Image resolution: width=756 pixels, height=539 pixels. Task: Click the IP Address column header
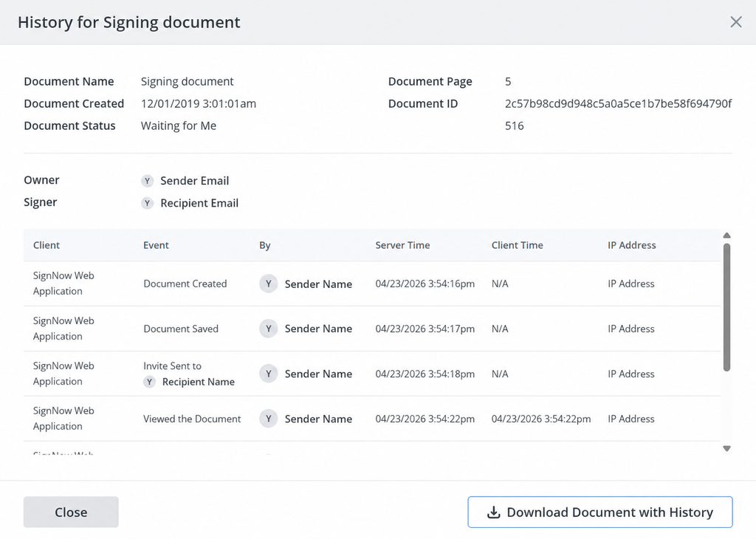[632, 245]
